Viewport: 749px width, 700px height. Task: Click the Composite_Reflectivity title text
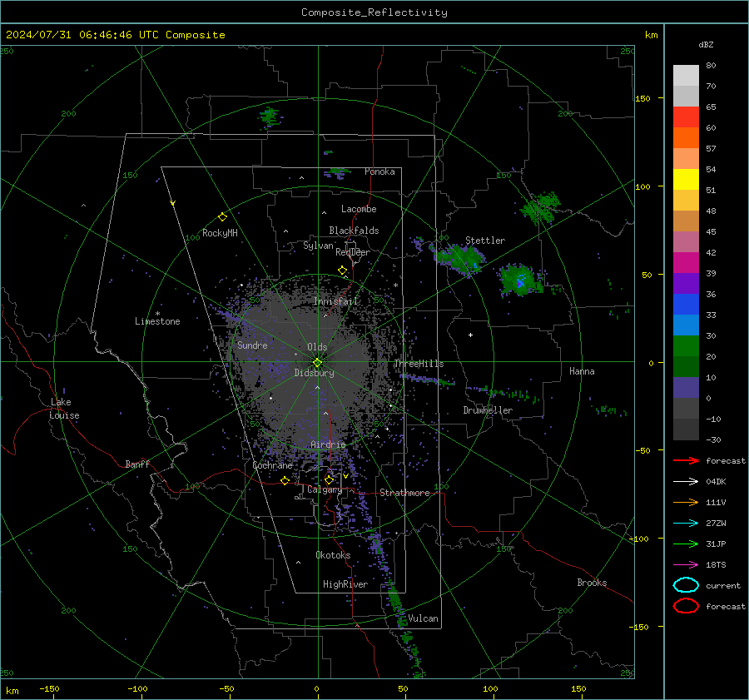point(374,12)
